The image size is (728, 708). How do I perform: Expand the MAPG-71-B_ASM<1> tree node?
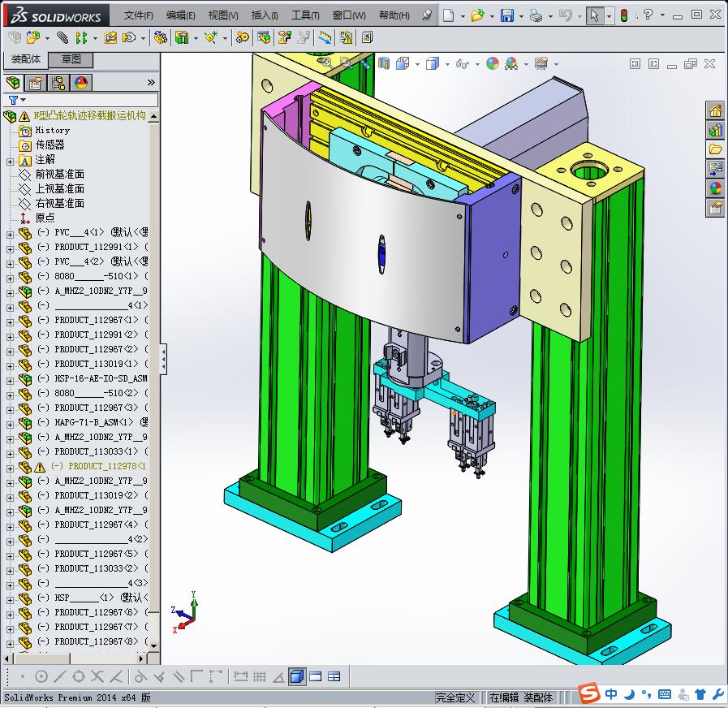click(x=10, y=425)
